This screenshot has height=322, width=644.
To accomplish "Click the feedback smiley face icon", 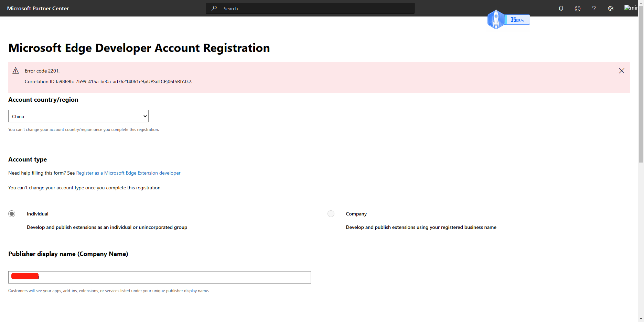I will point(578,8).
